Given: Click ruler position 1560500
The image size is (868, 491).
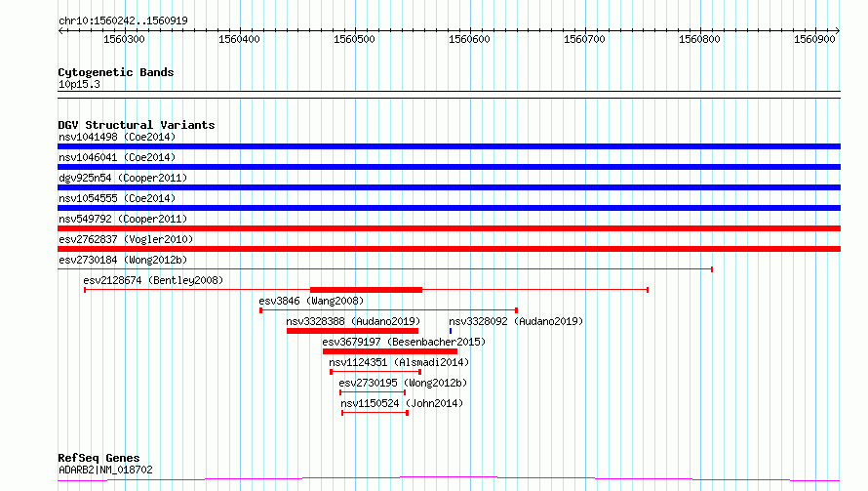Looking at the screenshot, I should click(354, 39).
